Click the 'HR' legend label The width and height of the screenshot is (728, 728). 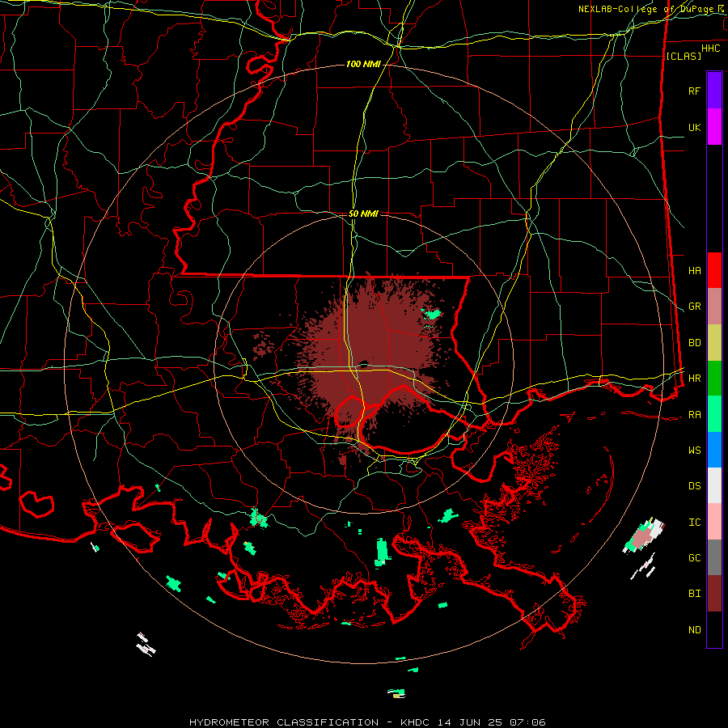click(694, 379)
